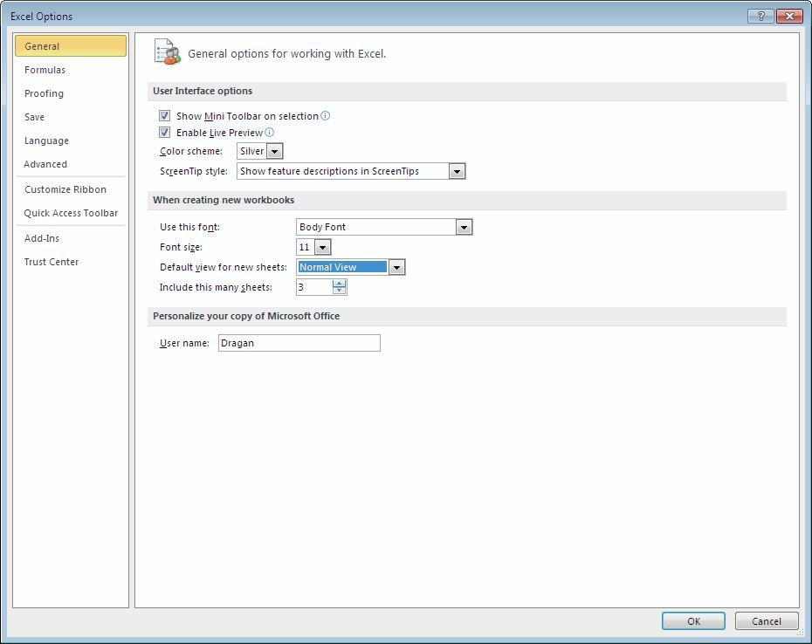Increase the number of sheets with up arrow
This screenshot has width=812, height=644.
(339, 284)
